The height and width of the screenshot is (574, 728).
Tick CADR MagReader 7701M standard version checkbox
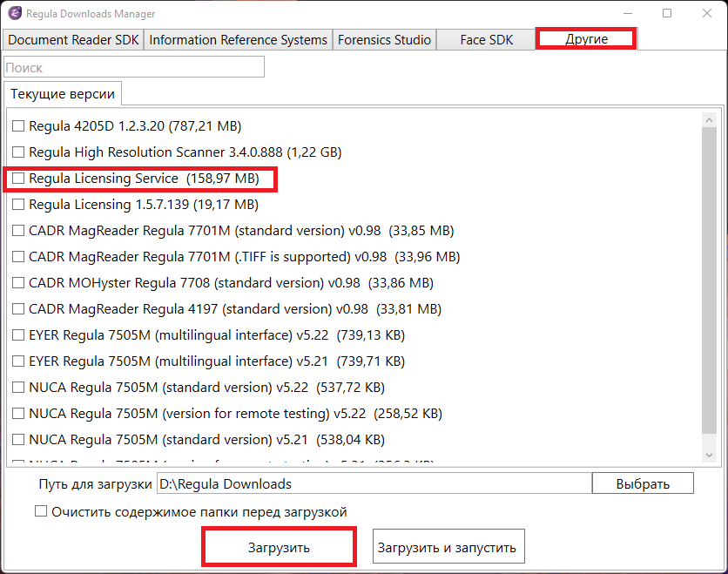point(18,230)
